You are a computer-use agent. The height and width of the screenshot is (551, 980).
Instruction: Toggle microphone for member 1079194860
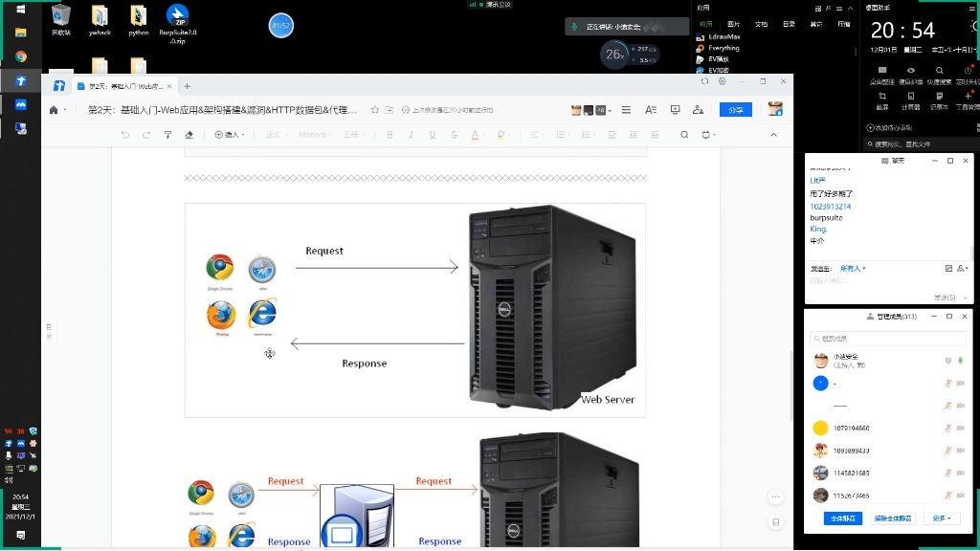pos(948,428)
